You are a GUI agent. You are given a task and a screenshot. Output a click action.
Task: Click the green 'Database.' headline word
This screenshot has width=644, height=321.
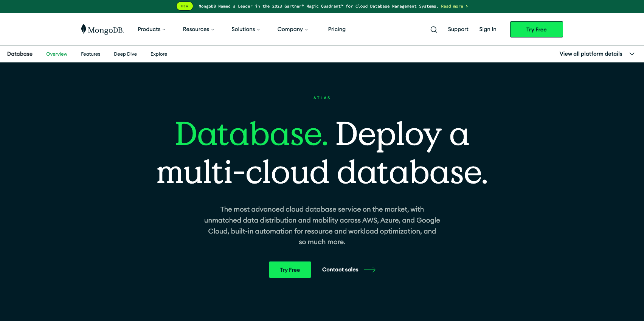[x=251, y=134]
